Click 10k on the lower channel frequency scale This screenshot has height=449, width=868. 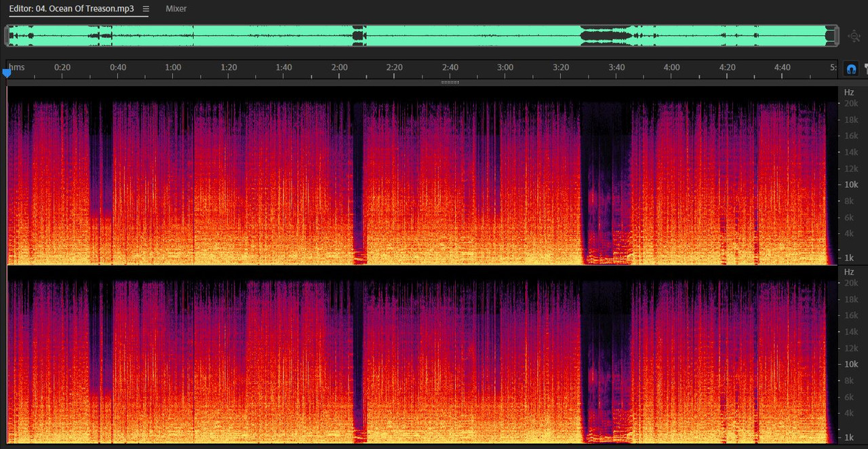[851, 364]
